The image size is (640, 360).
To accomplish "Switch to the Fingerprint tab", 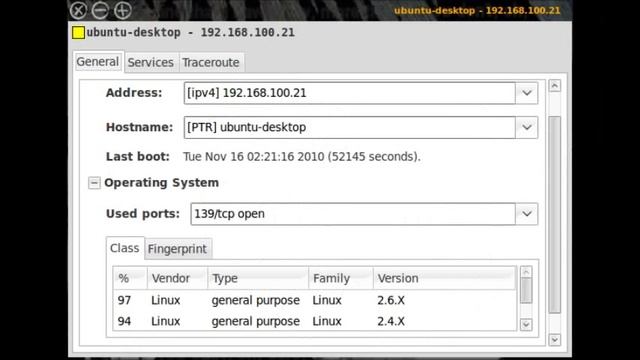I will (x=178, y=249).
